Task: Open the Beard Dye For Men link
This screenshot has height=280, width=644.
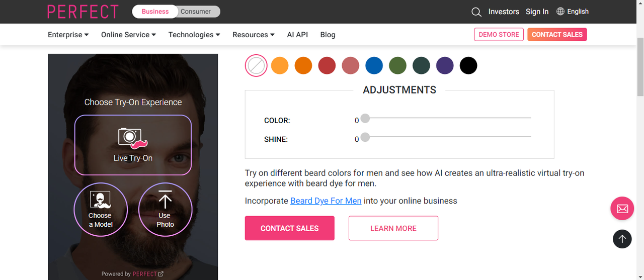Action: (326, 201)
